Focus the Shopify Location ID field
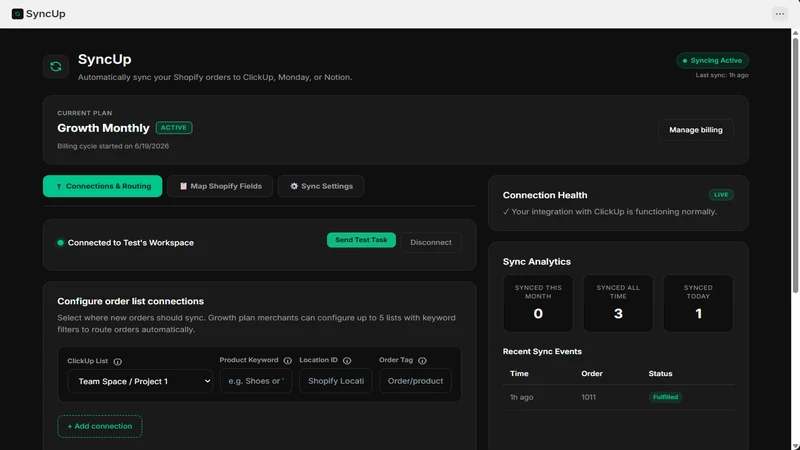Viewport: 800px width, 450px height. pyautogui.click(x=336, y=381)
